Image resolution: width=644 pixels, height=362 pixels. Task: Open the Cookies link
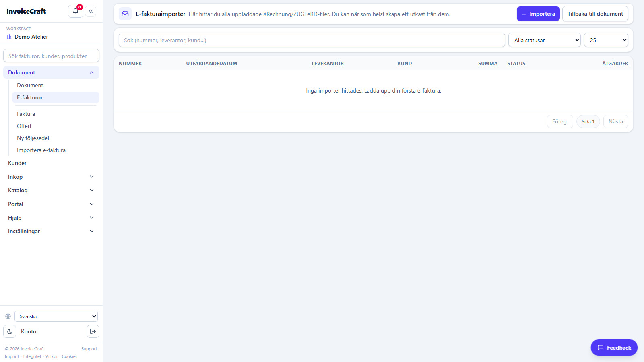click(70, 356)
